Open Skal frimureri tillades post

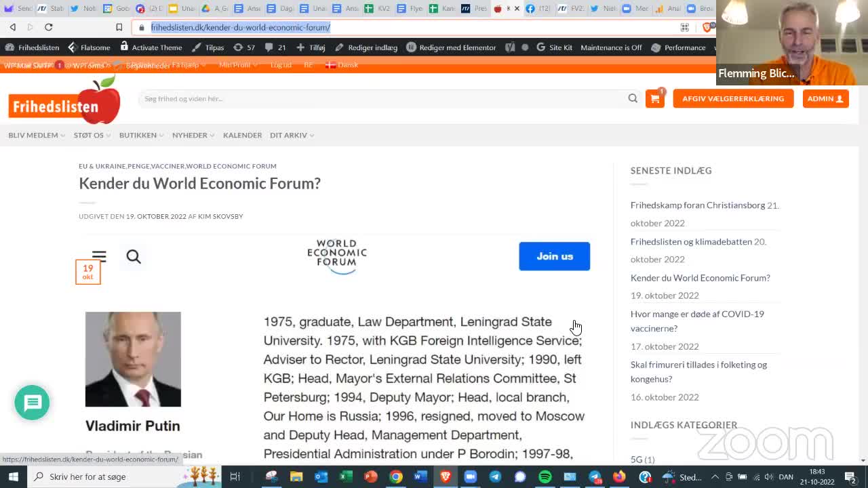point(698,371)
